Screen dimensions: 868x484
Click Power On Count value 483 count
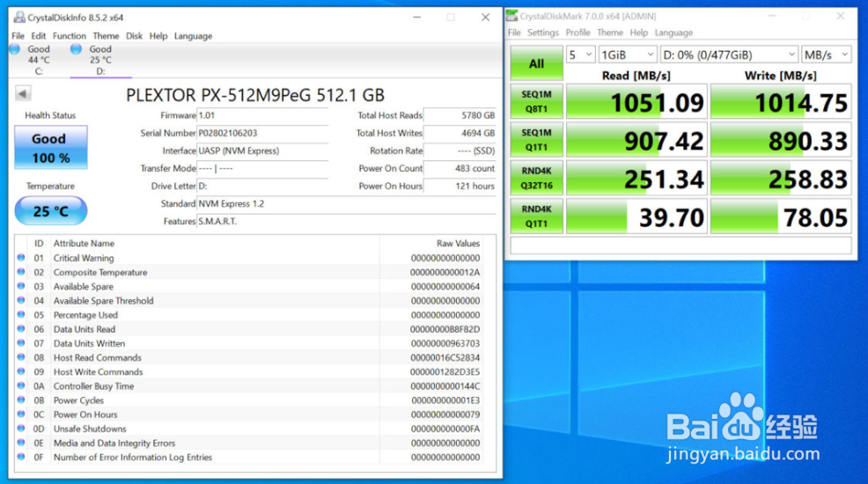[460, 168]
